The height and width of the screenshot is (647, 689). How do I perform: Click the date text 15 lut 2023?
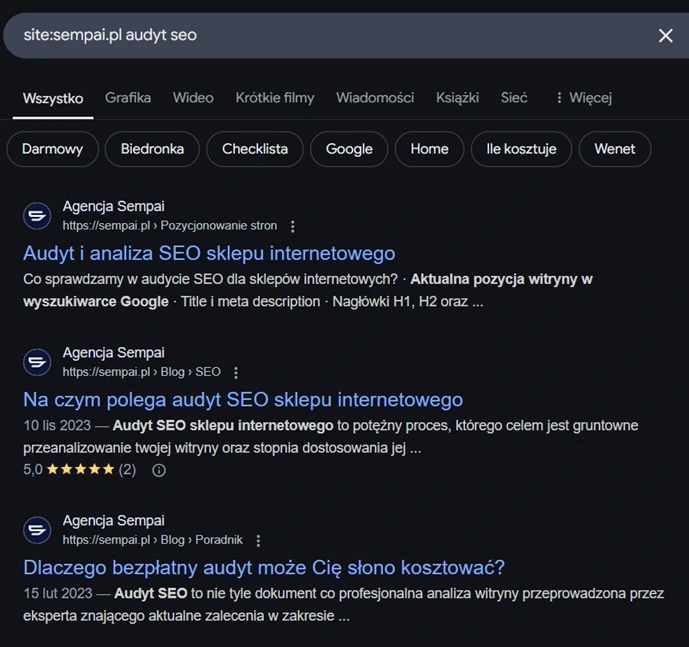click(x=58, y=593)
